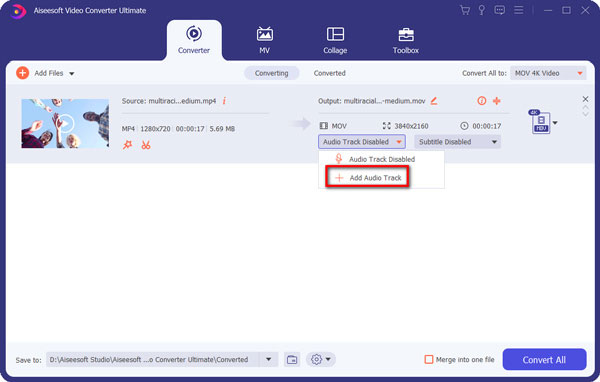Expand the Save to path dropdown arrow
Screen dimensions: 600x382
tap(269, 359)
